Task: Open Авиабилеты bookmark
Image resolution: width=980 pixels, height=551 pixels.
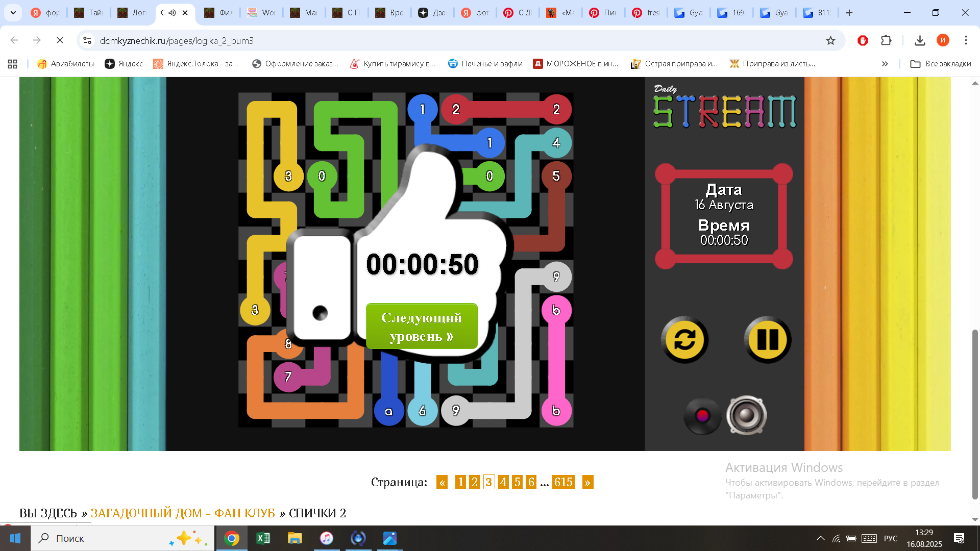Action: [65, 64]
